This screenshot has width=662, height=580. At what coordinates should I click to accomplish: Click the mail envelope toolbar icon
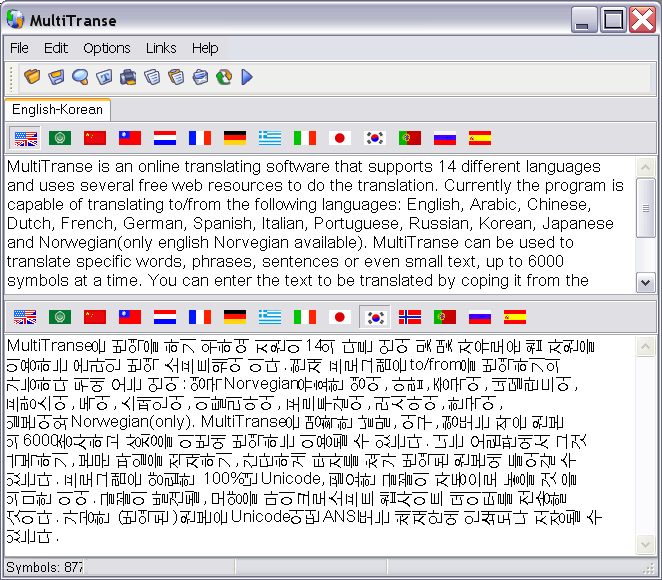[x=200, y=77]
